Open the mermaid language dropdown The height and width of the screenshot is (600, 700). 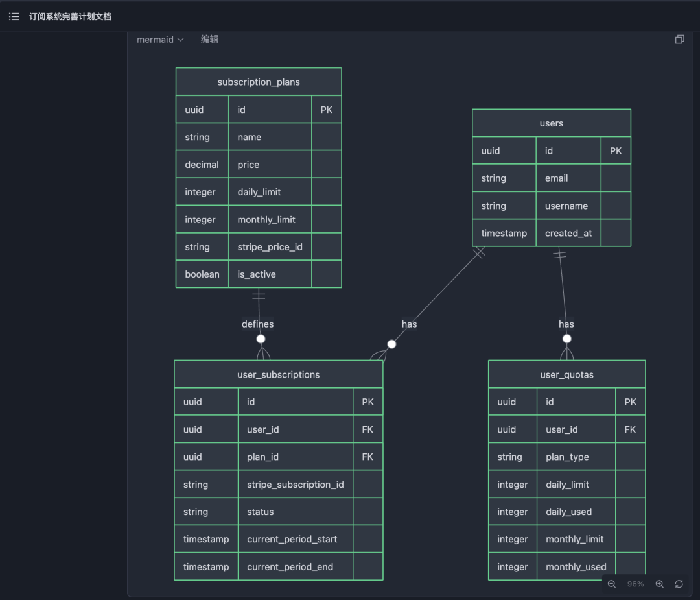click(x=160, y=40)
